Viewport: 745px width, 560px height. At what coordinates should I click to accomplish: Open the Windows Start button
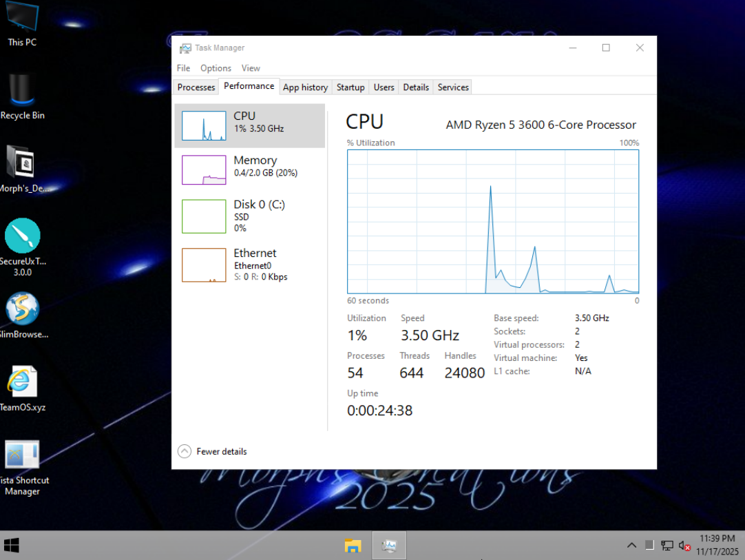11,546
